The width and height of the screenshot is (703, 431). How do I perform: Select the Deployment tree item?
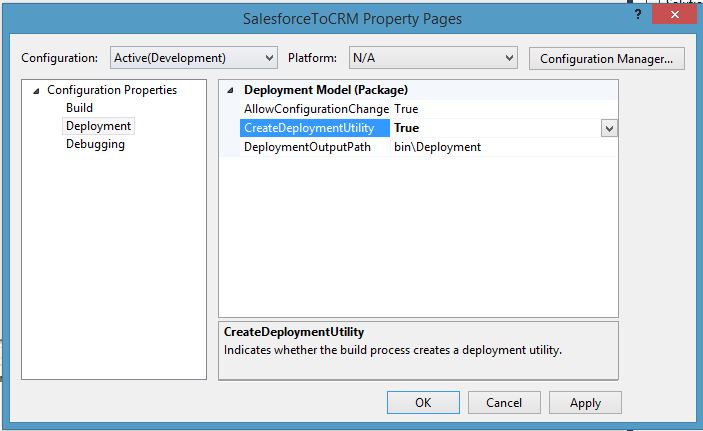[x=98, y=126]
